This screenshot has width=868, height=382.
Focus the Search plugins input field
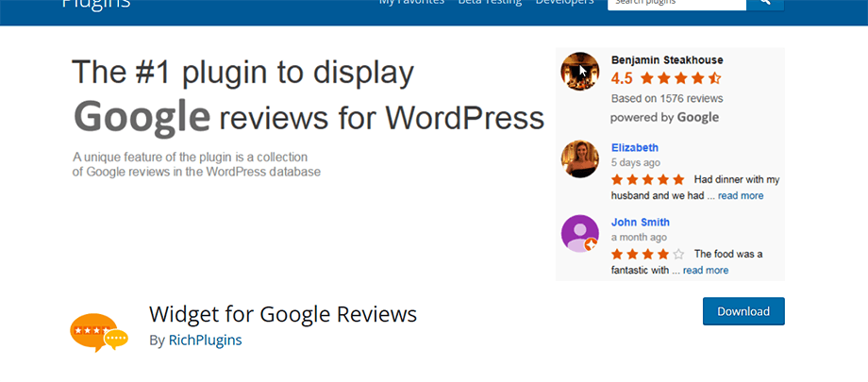[677, 5]
